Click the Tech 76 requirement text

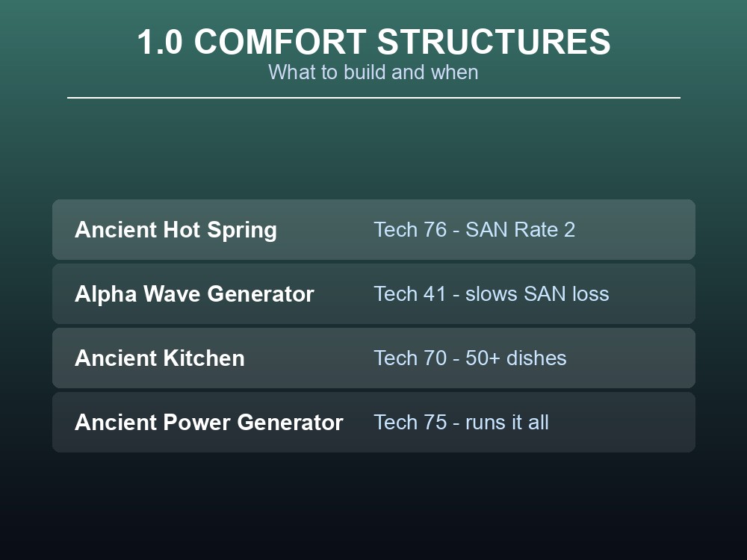(x=410, y=230)
